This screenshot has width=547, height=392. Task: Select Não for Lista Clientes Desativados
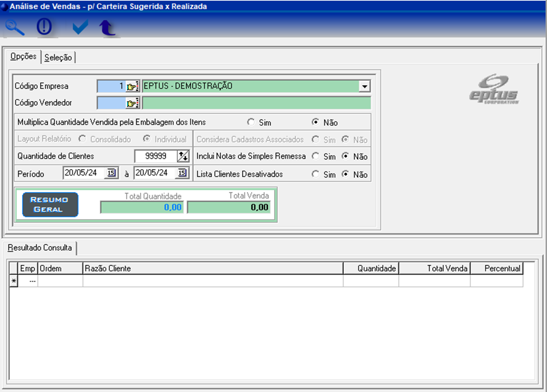(x=346, y=175)
